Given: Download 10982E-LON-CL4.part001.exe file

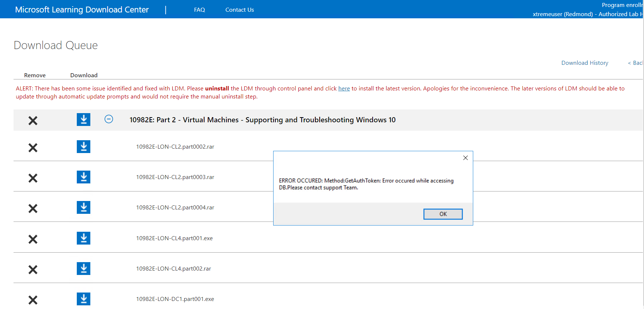Looking at the screenshot, I should [83, 238].
